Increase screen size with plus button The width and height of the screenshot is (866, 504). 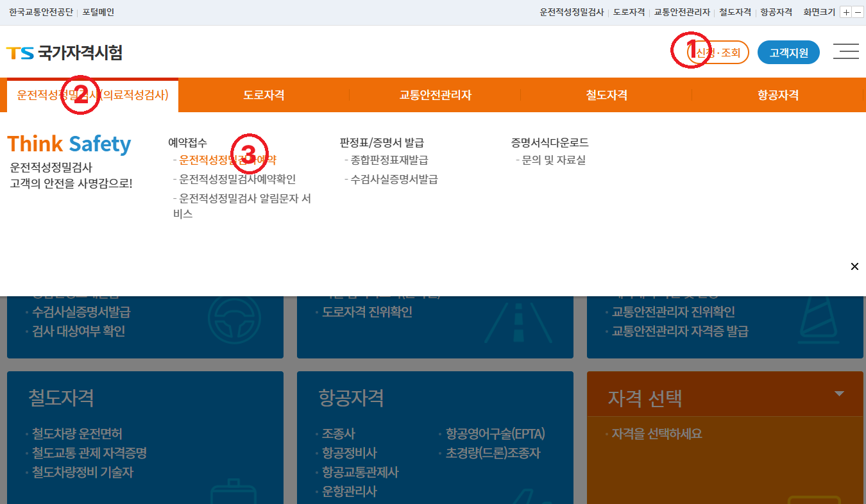coord(846,12)
